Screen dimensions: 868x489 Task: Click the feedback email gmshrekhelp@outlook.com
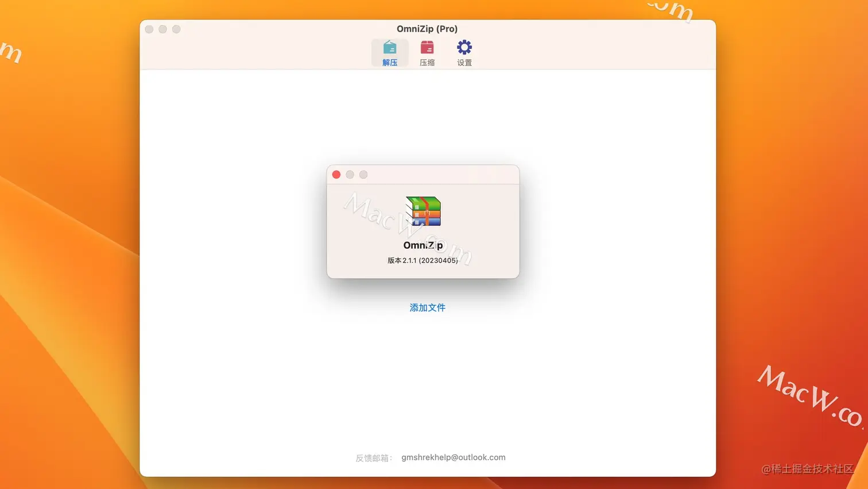[x=454, y=457]
